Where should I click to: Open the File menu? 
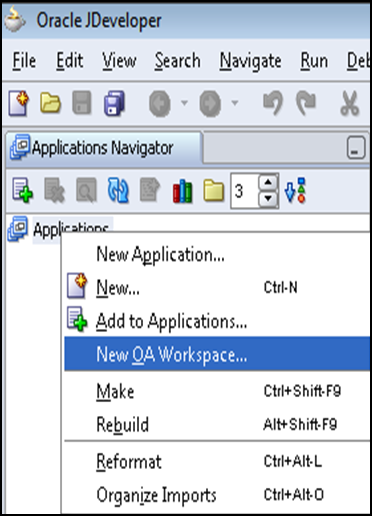(x=24, y=61)
